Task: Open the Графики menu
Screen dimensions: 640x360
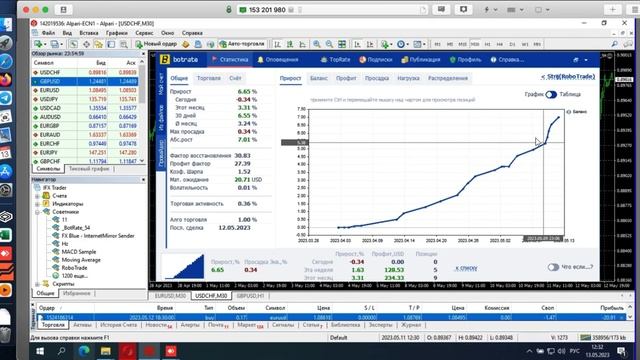Action: point(117,33)
